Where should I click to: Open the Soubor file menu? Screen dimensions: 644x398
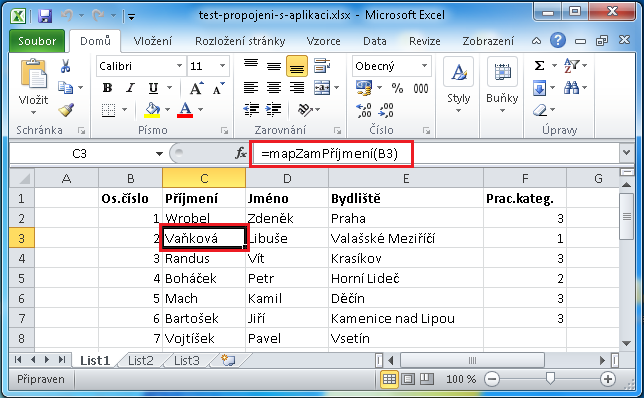point(37,41)
